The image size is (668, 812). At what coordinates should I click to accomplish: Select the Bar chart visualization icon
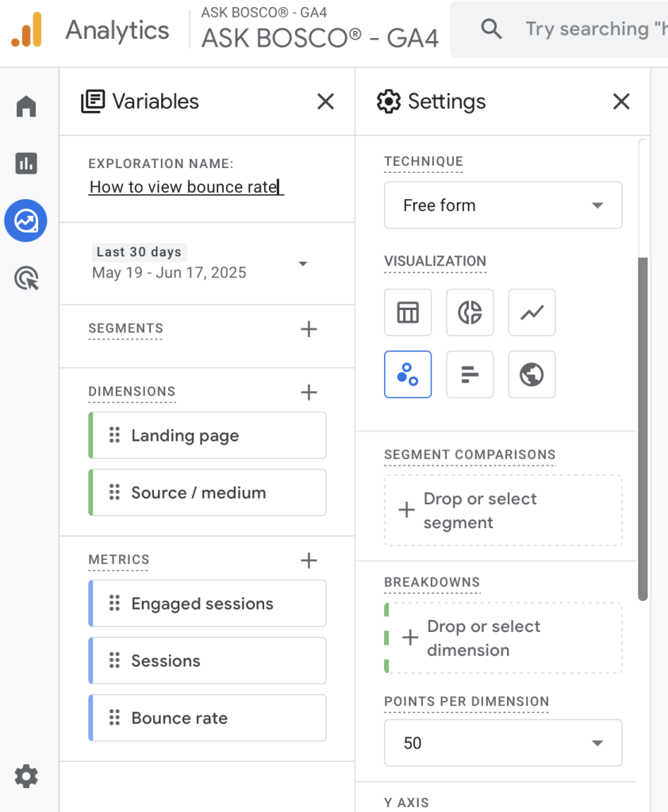pyautogui.click(x=470, y=374)
